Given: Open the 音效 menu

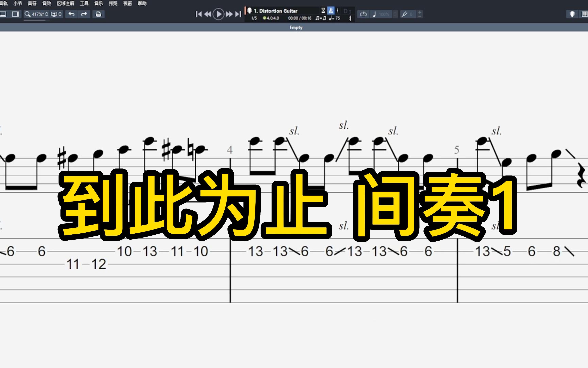Looking at the screenshot, I should click(x=47, y=3).
